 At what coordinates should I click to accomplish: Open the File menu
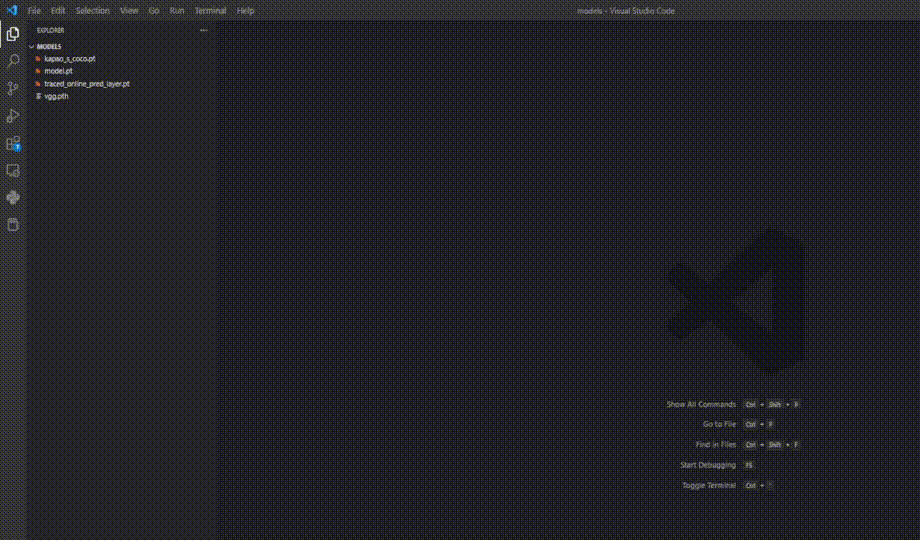coord(34,11)
